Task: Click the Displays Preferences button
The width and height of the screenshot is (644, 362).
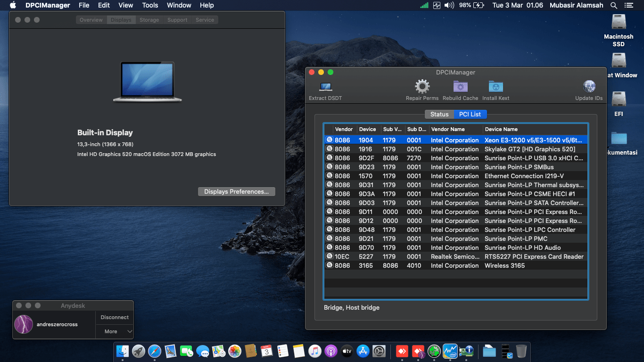Action: [237, 192]
